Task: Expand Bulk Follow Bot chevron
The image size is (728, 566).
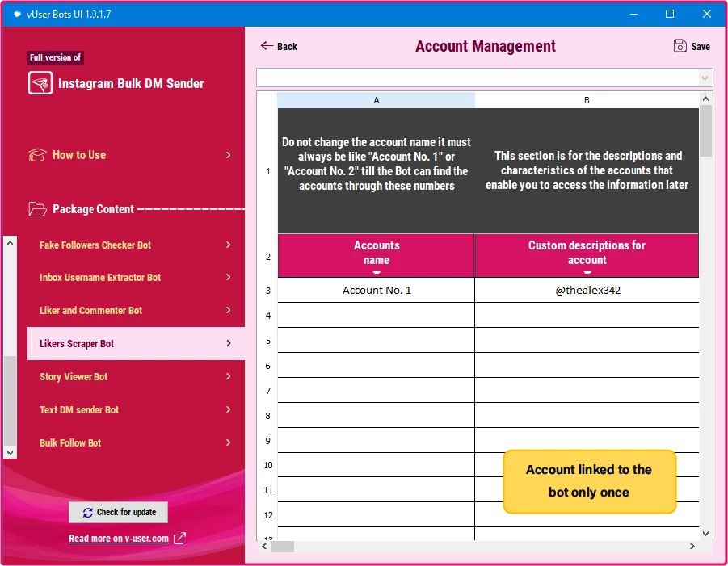Action: (229, 442)
